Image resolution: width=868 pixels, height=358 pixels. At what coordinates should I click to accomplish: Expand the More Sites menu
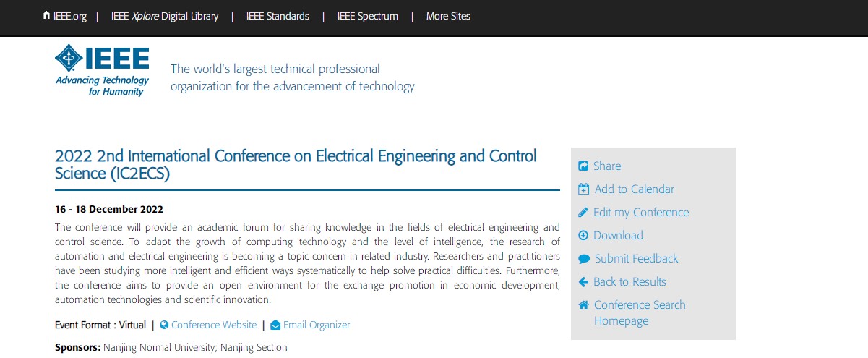448,16
